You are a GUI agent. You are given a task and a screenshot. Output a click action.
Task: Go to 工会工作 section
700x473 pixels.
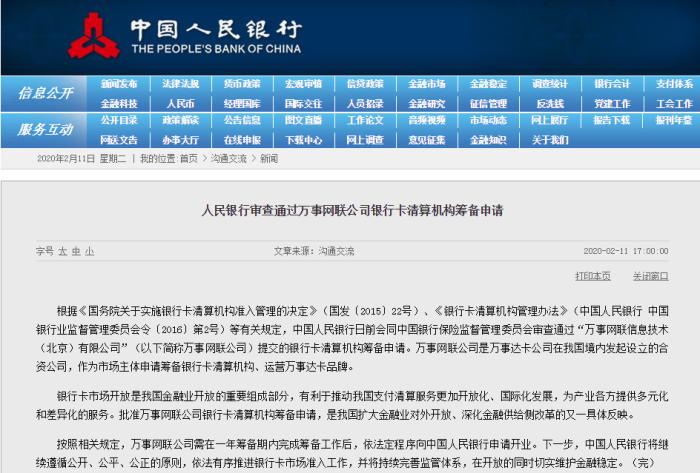(674, 104)
